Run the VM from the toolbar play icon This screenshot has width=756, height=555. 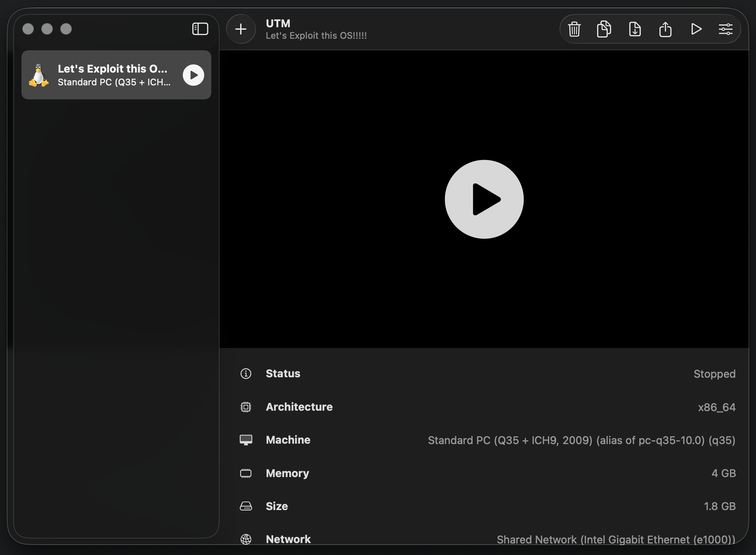696,29
